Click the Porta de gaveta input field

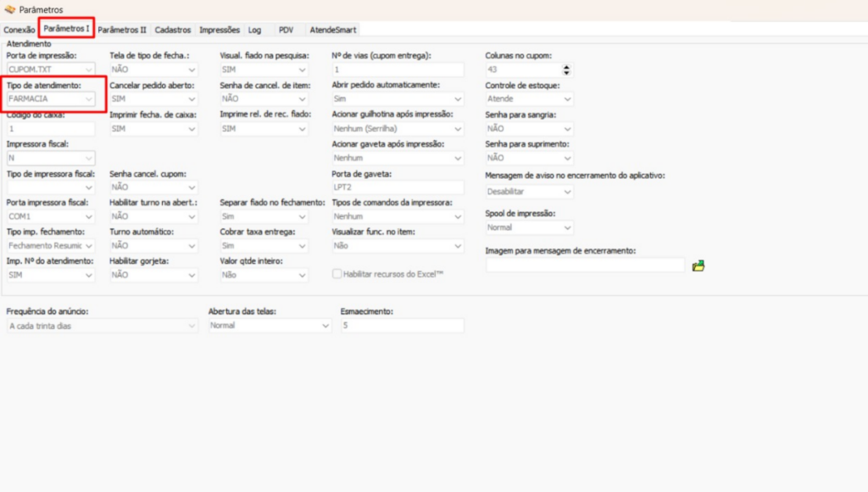397,187
